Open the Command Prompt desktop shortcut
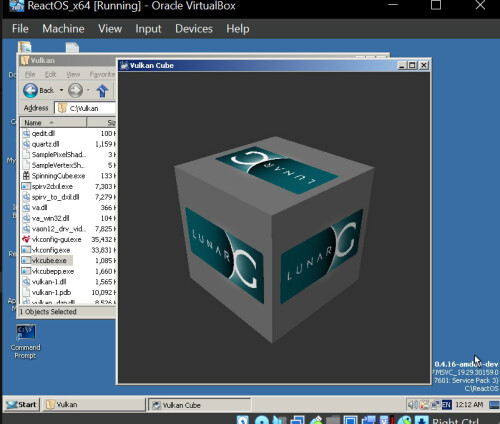Image resolution: width=500 pixels, height=424 pixels. pos(25,341)
